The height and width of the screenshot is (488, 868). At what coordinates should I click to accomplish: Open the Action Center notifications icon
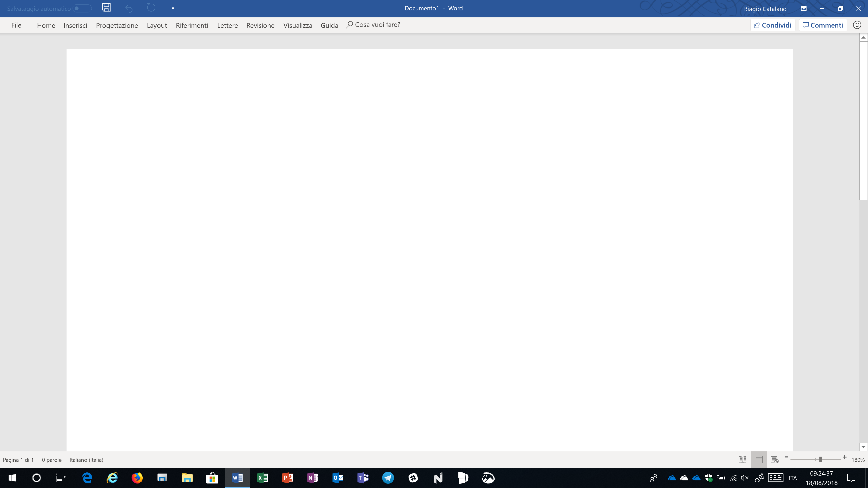coord(851,478)
